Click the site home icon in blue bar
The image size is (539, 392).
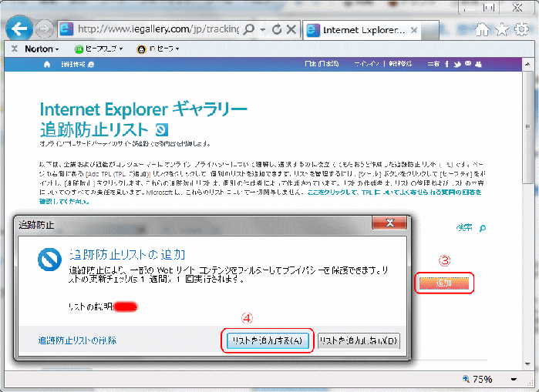(x=47, y=64)
